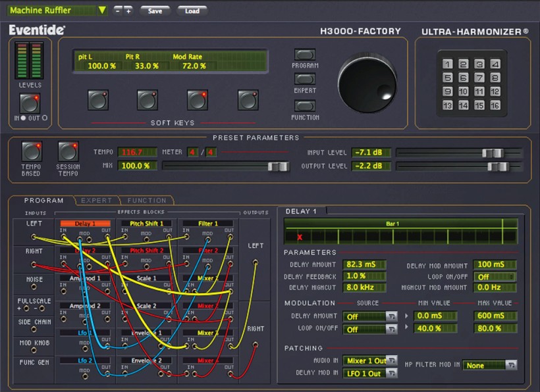Open the Filter 1 effect block
This screenshot has width=540, height=392.
[207, 223]
